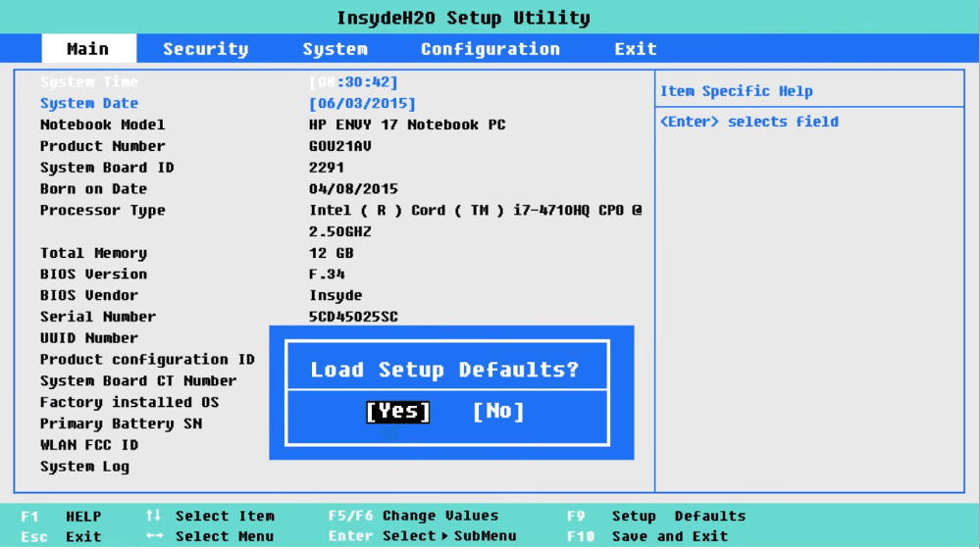Click the Total Memory label
Image resolution: width=980 pixels, height=549 pixels.
click(x=93, y=253)
